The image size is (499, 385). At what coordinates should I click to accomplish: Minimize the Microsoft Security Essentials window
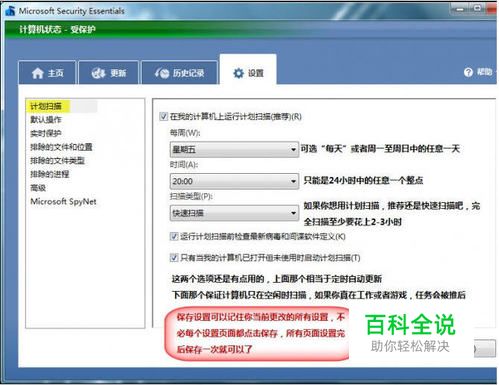click(461, 9)
